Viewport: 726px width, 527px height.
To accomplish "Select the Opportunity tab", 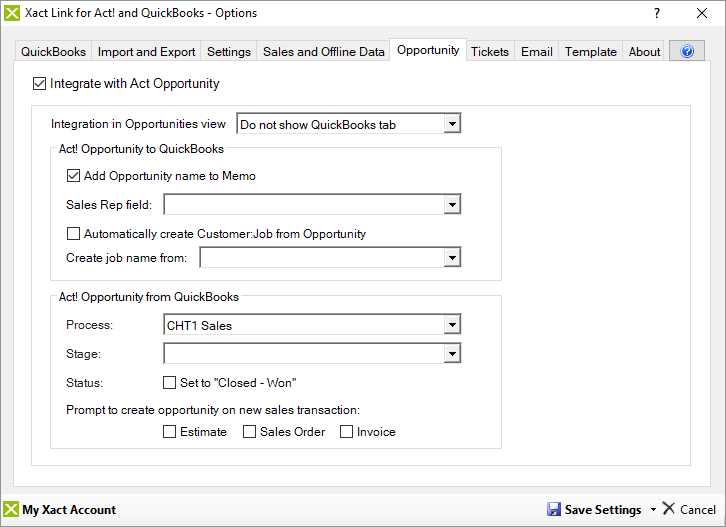I will coord(428,50).
